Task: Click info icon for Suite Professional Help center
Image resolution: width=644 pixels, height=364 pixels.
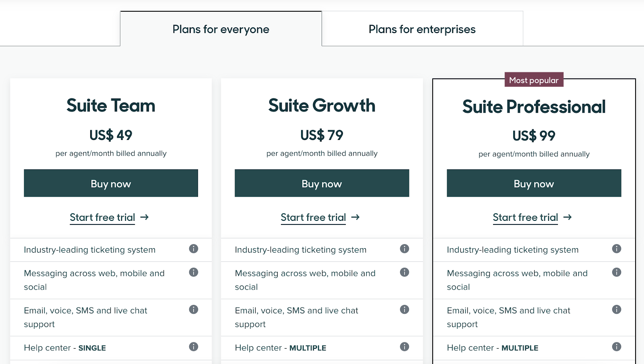Action: click(617, 347)
